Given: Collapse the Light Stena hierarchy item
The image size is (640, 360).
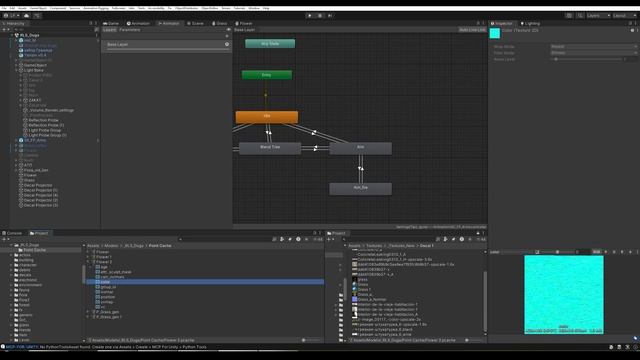Looking at the screenshot, I should (16, 70).
